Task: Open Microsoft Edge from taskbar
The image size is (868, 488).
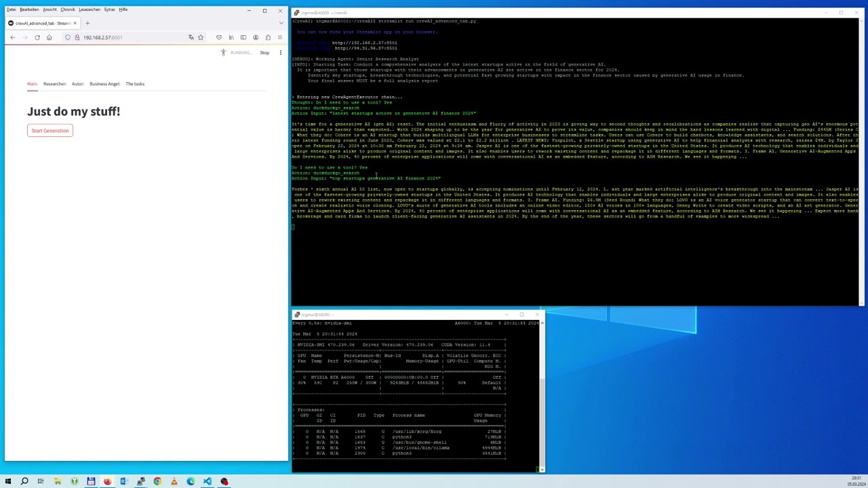Action: 191,481
